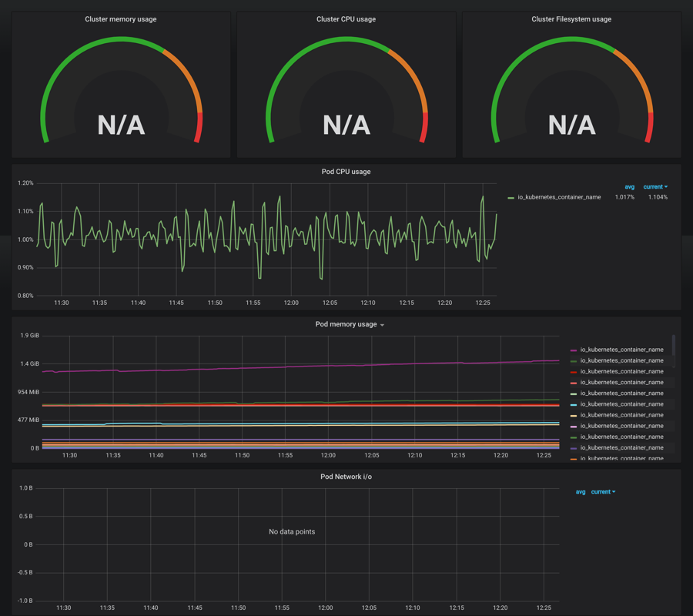Click the 12:00 time label in Pod CPU usage
This screenshot has height=616, width=693.
291,303
